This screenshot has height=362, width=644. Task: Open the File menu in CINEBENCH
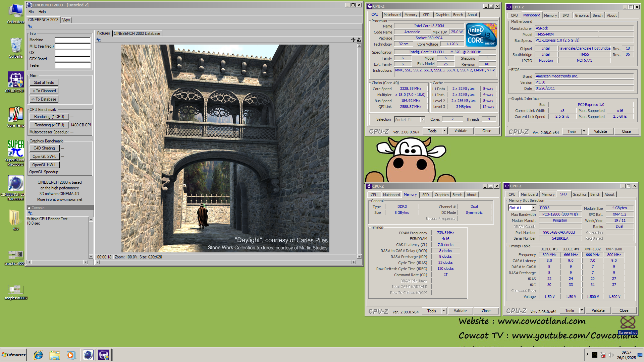coord(31,12)
